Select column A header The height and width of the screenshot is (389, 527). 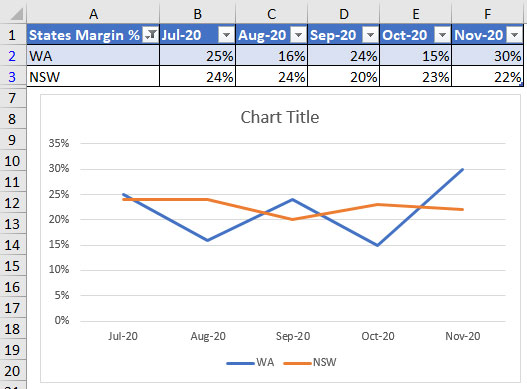pyautogui.click(x=93, y=14)
